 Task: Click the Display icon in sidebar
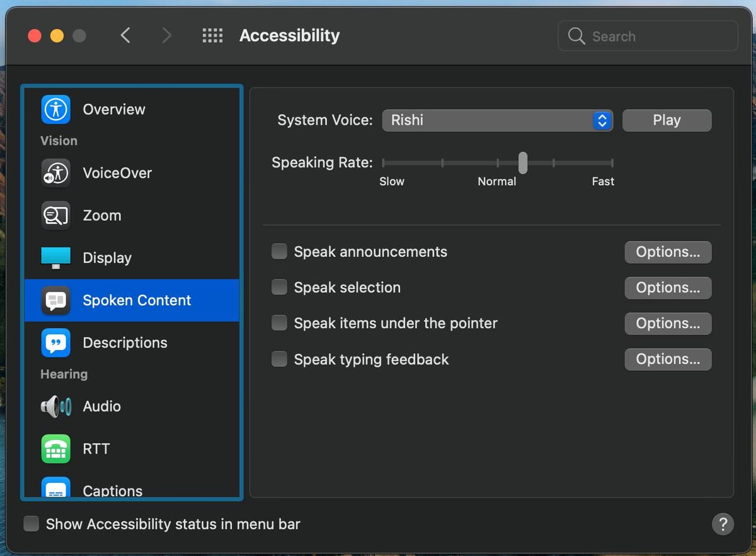coord(55,257)
